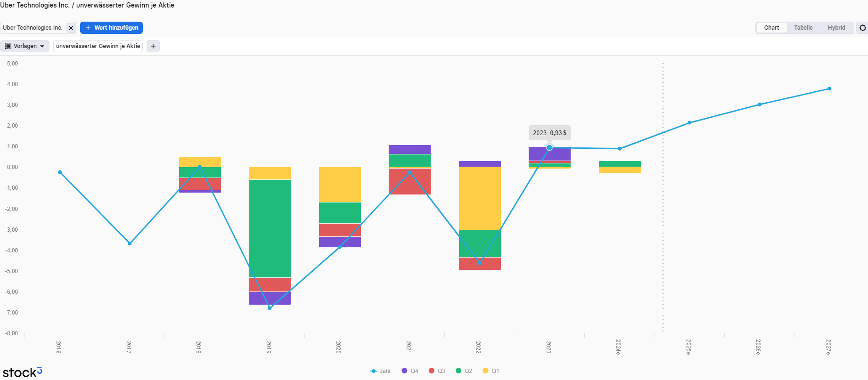The image size is (868, 380).
Task: Click the 2025e forecast data point
Action: click(689, 122)
